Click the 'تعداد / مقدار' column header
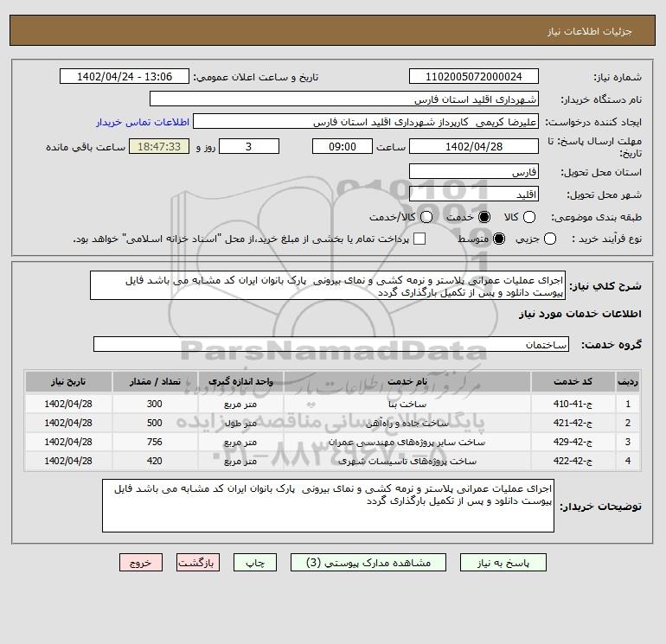The image size is (666, 644). 155,381
